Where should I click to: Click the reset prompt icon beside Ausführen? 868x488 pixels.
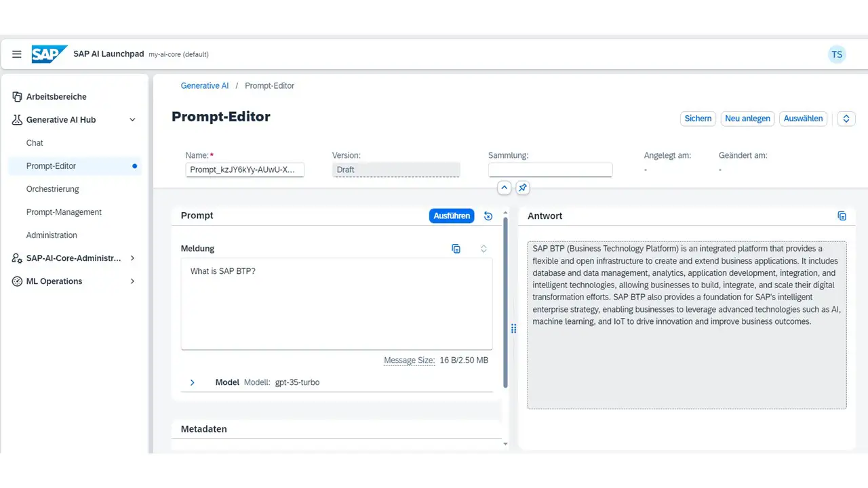tap(488, 216)
